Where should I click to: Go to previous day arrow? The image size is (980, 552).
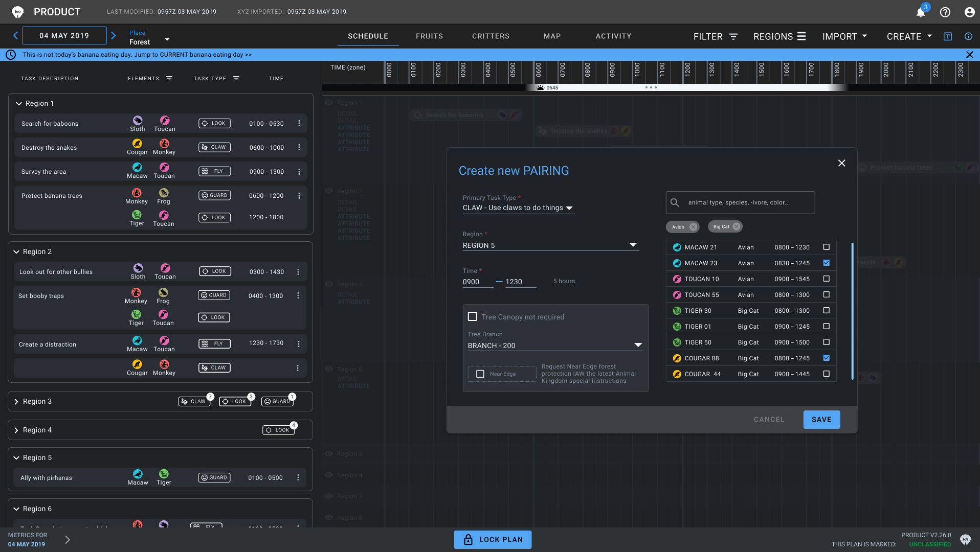[x=15, y=35]
